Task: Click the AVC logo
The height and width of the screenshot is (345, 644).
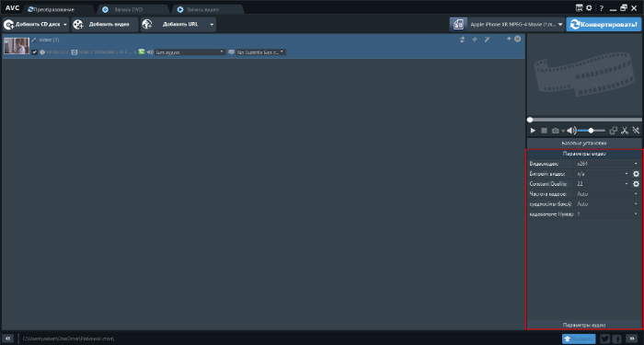Action: tap(12, 7)
